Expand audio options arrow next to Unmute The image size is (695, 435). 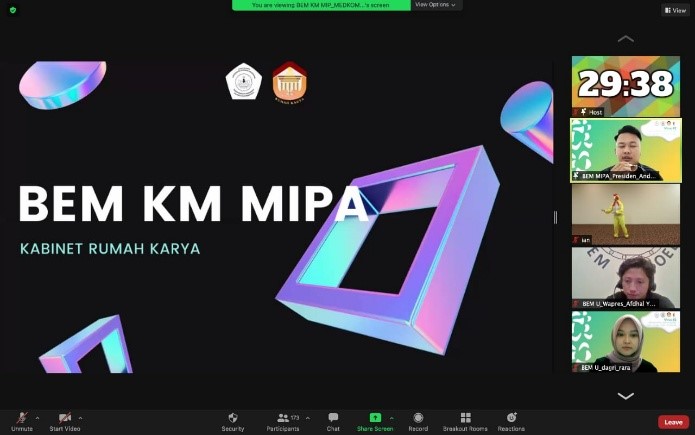37,418
